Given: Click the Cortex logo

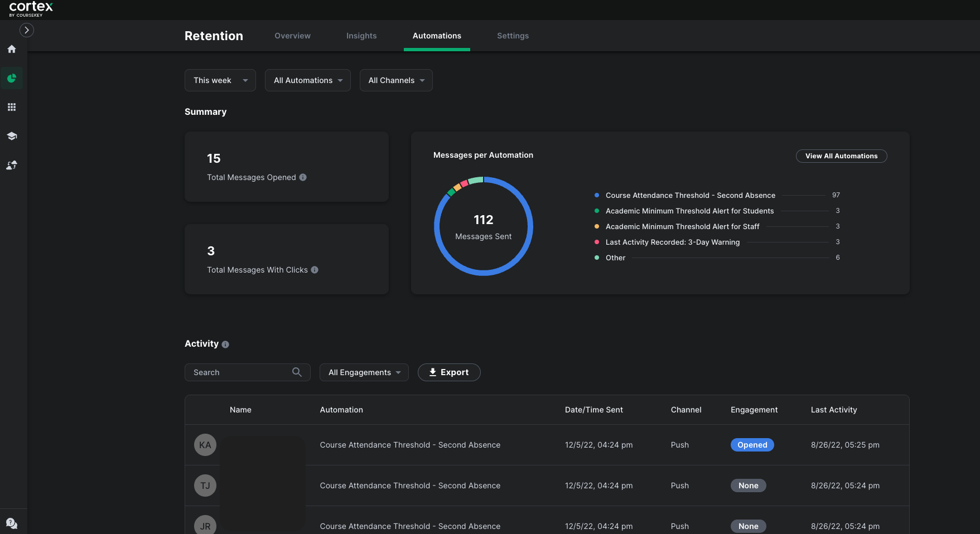Looking at the screenshot, I should tap(31, 8).
